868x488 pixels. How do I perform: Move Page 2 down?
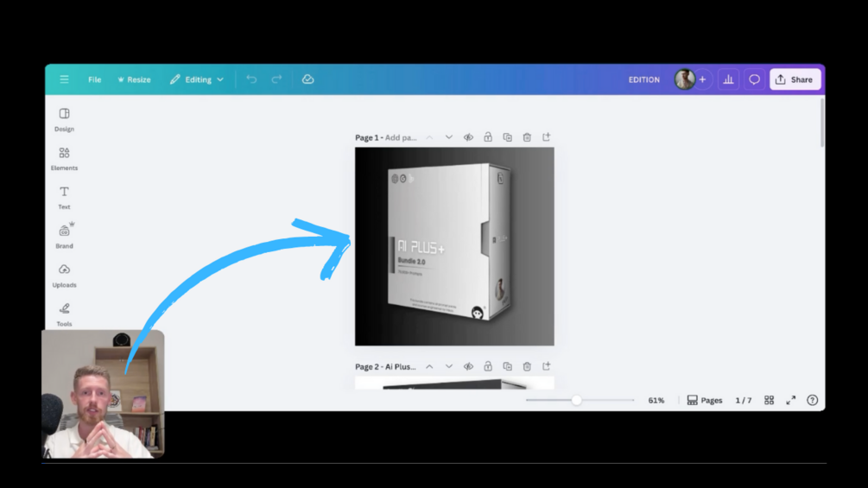(x=449, y=366)
